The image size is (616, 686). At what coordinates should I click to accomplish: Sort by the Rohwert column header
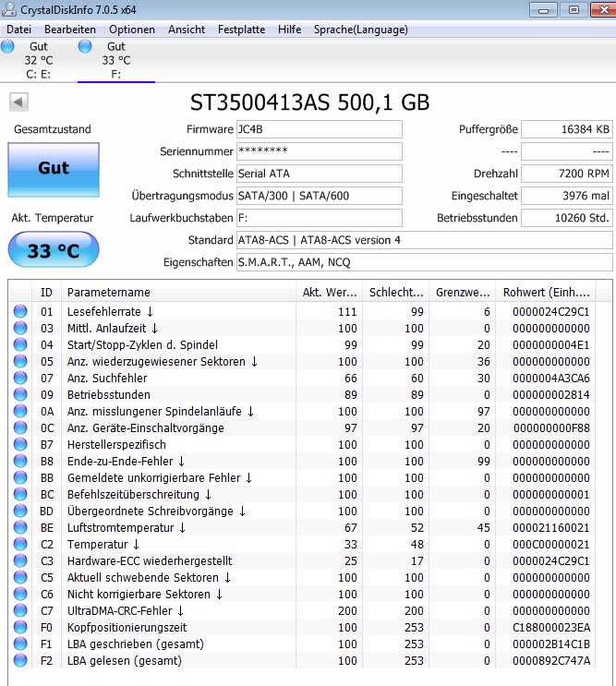click(546, 293)
